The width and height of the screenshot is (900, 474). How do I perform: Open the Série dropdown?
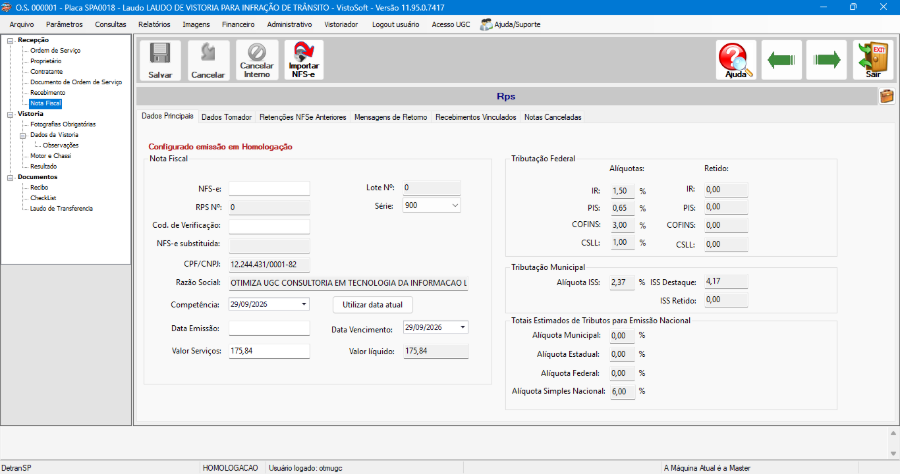pos(455,205)
